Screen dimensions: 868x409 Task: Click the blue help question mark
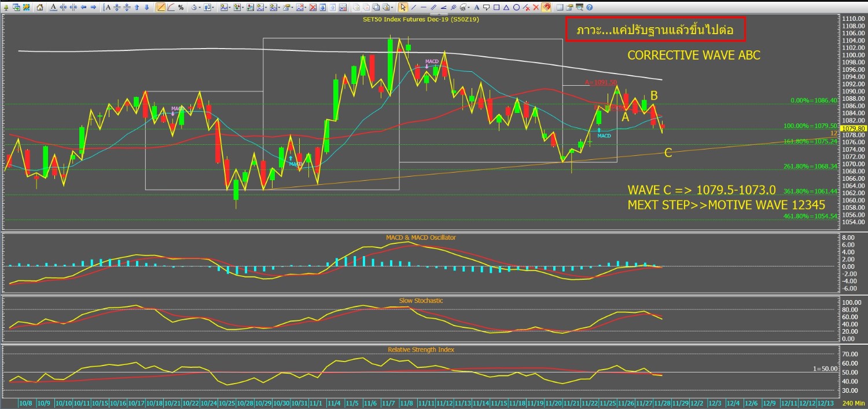point(589,8)
